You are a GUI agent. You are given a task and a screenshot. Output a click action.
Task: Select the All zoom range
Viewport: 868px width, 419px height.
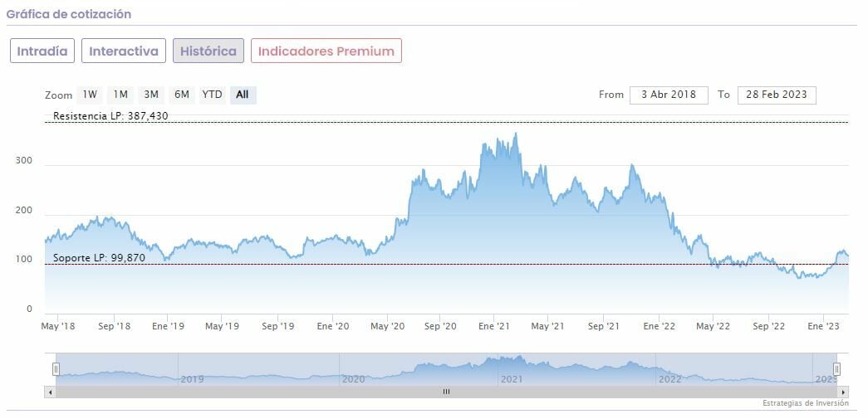[243, 95]
